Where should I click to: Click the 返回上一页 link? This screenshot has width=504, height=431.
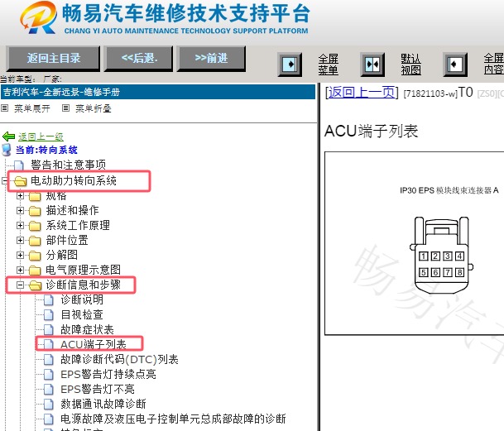click(362, 93)
